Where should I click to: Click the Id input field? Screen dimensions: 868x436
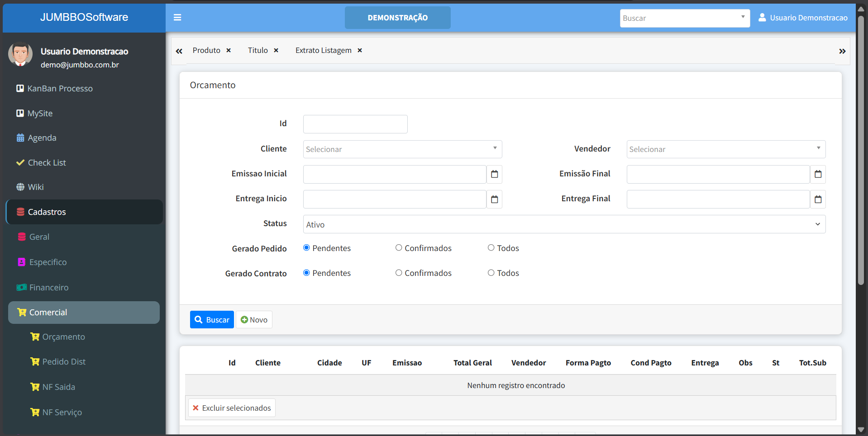point(355,124)
